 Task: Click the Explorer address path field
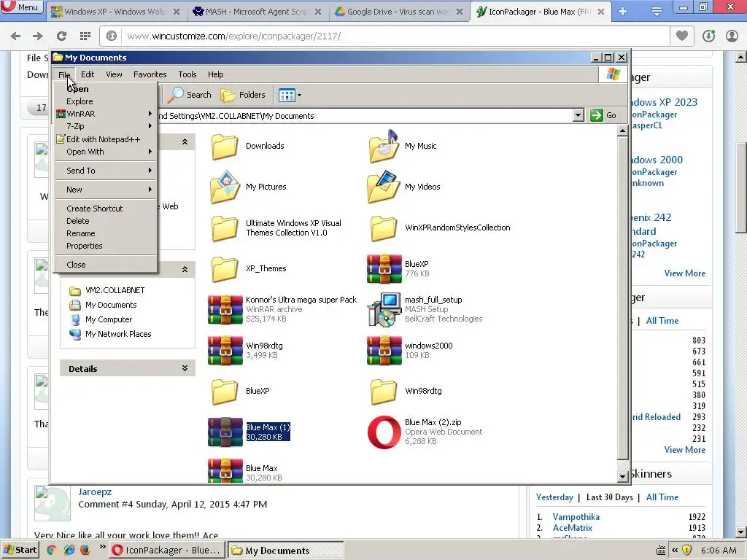point(365,116)
